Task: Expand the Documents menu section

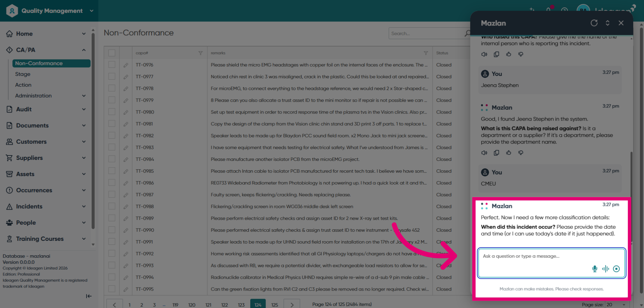Action: coord(84,125)
